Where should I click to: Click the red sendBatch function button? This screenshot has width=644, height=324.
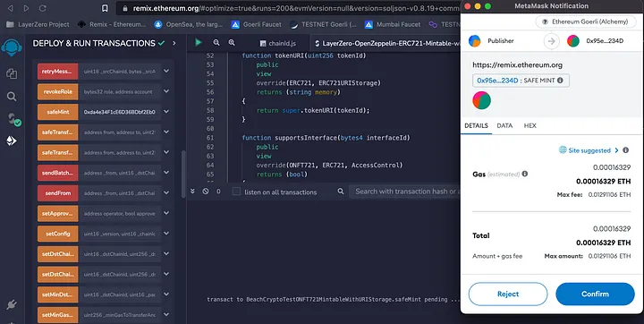click(x=57, y=172)
